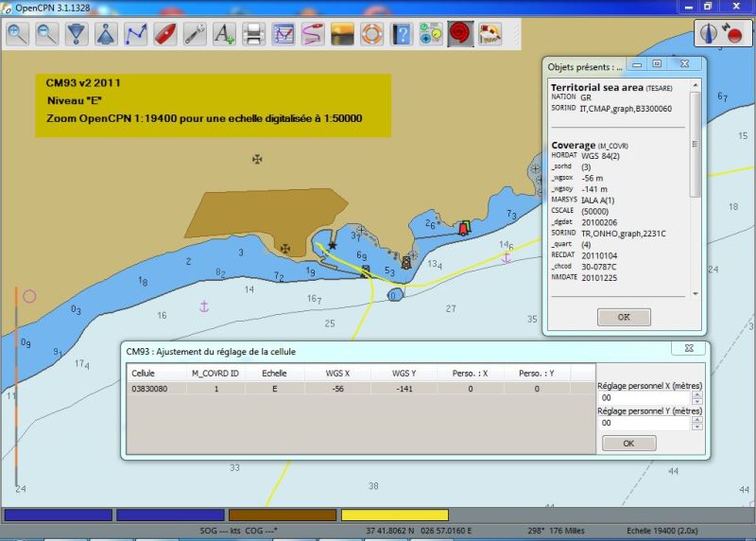Maximize the Objets présents window
This screenshot has height=541, width=756.
[x=657, y=63]
